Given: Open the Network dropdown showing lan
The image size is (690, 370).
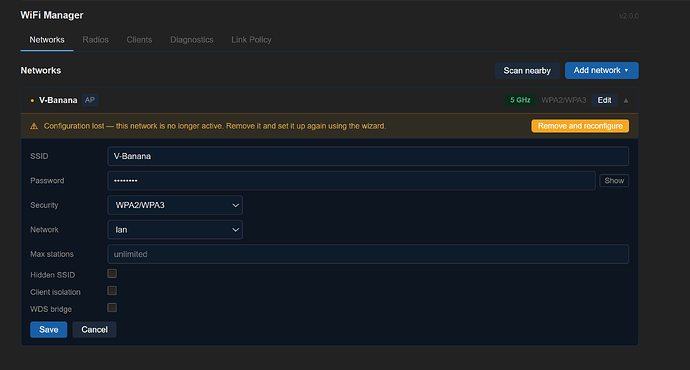Looking at the screenshot, I should point(175,230).
